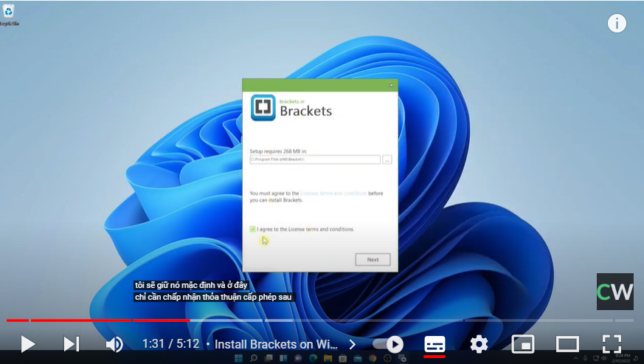The image size is (644, 364).
Task: Click the CW channel watermark
Action: [614, 291]
